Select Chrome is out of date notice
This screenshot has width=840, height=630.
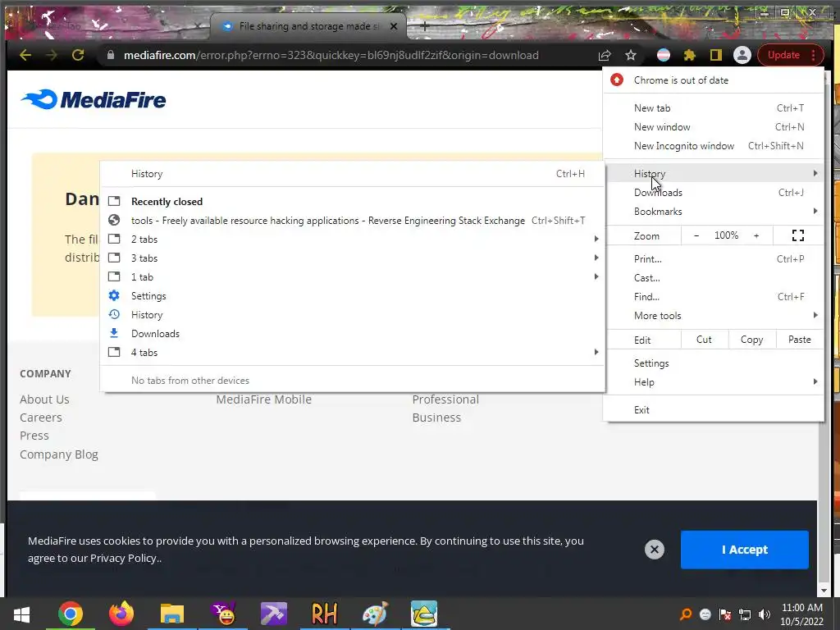714,80
